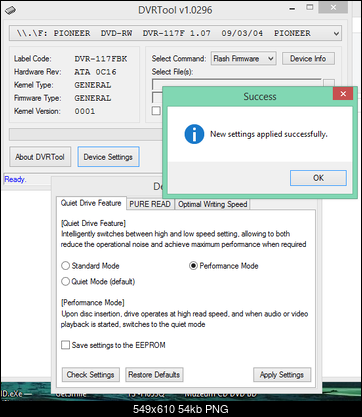Screen dimensions: 362x417
Task: Click the blue info icon in Success dialog
Action: point(194,134)
